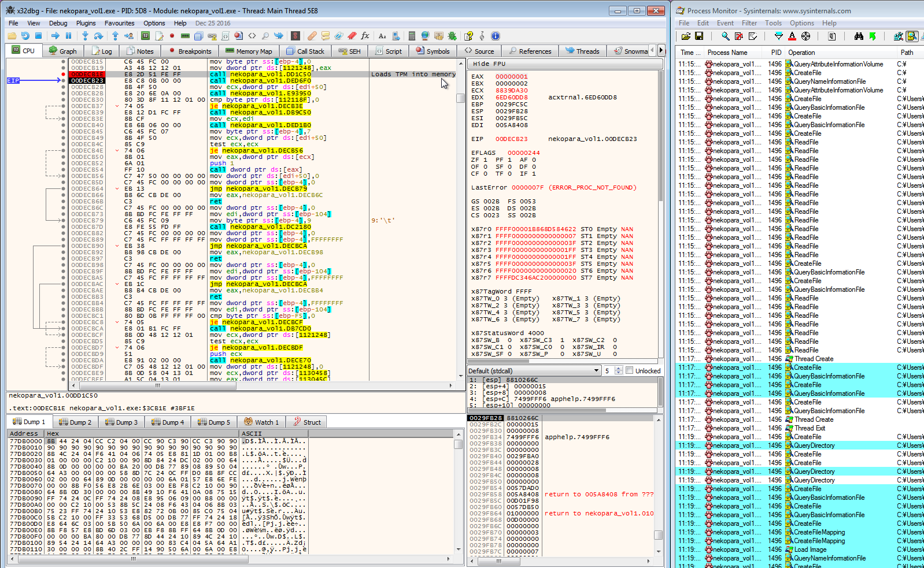924x568 pixels.
Task: Open the Calculator toolbar icon
Action: click(412, 36)
